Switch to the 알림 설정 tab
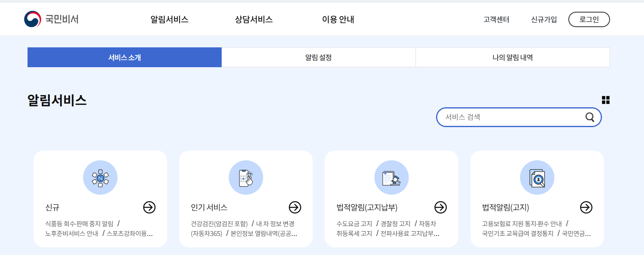This screenshot has height=255, width=644. [x=319, y=57]
